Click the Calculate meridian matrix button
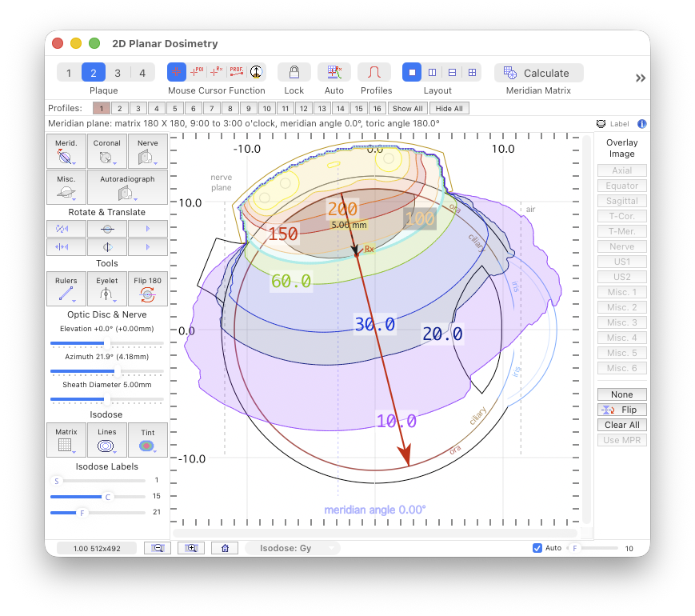The height and width of the screenshot is (616, 695). pyautogui.click(x=538, y=73)
